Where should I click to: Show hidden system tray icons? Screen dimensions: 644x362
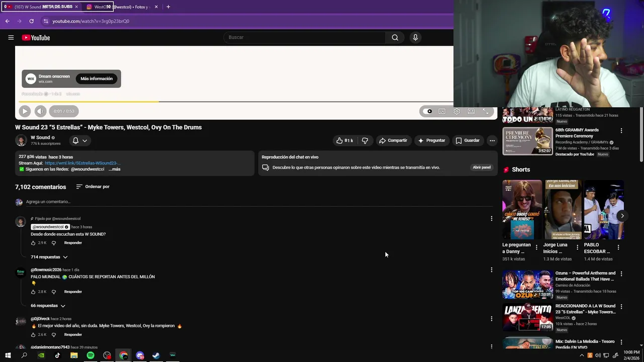[x=582, y=355]
